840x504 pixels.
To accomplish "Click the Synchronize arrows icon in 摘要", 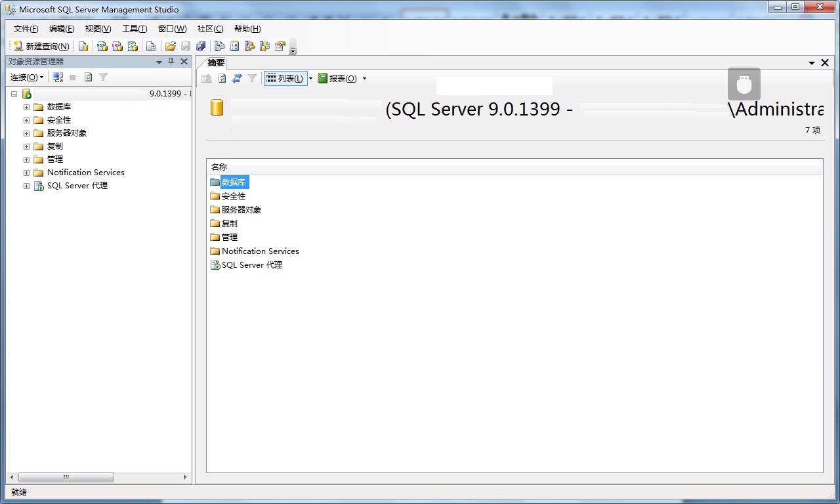I will [x=237, y=79].
